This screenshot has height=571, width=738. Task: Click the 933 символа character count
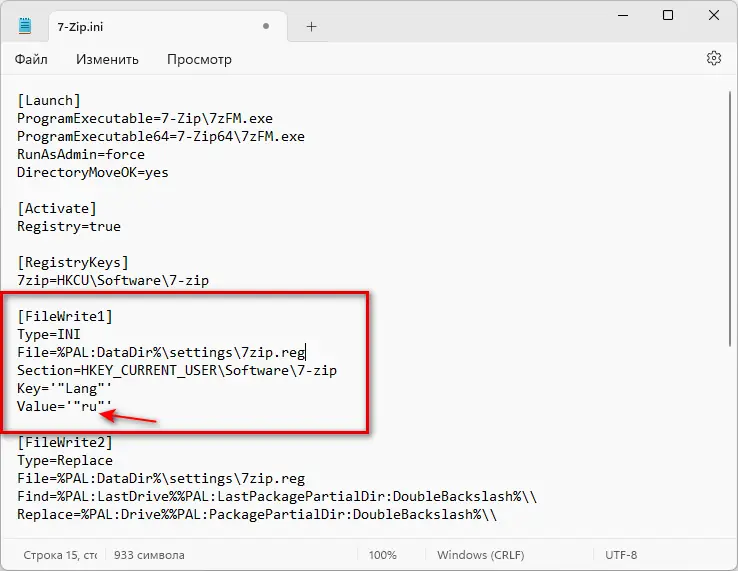point(149,555)
